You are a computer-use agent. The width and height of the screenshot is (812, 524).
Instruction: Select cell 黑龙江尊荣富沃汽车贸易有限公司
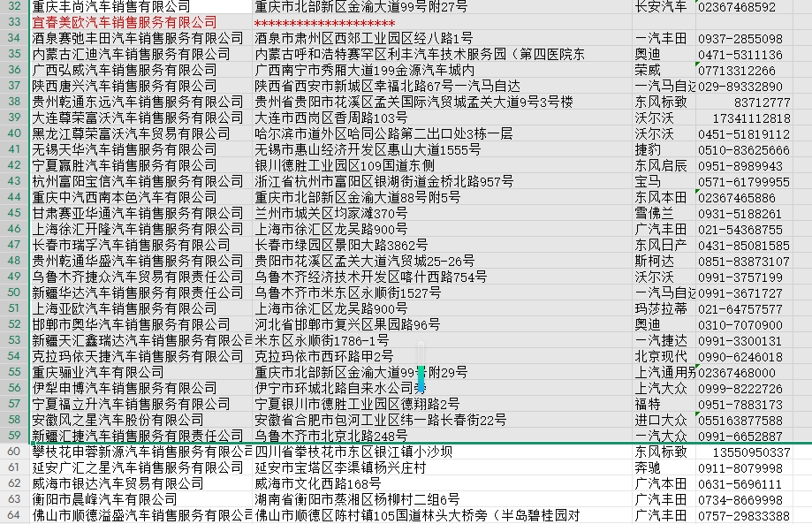[x=140, y=133]
